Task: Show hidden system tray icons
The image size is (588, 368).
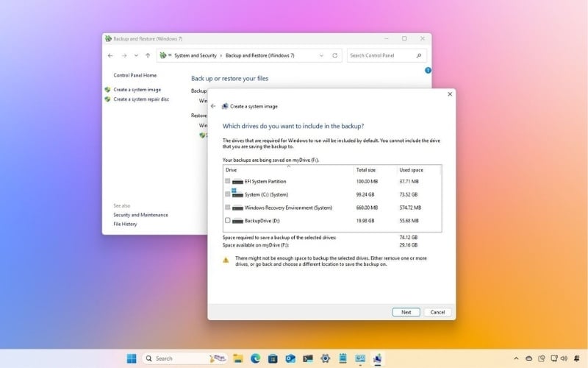Action: [x=516, y=358]
